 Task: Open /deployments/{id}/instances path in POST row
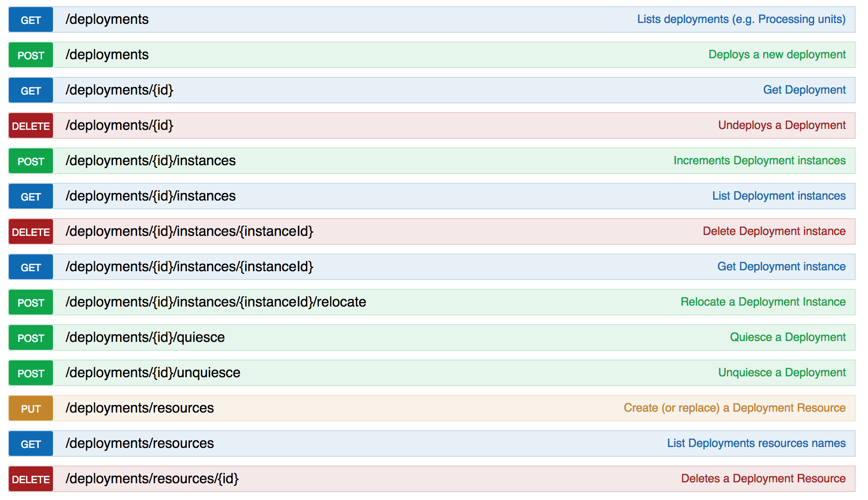(151, 161)
